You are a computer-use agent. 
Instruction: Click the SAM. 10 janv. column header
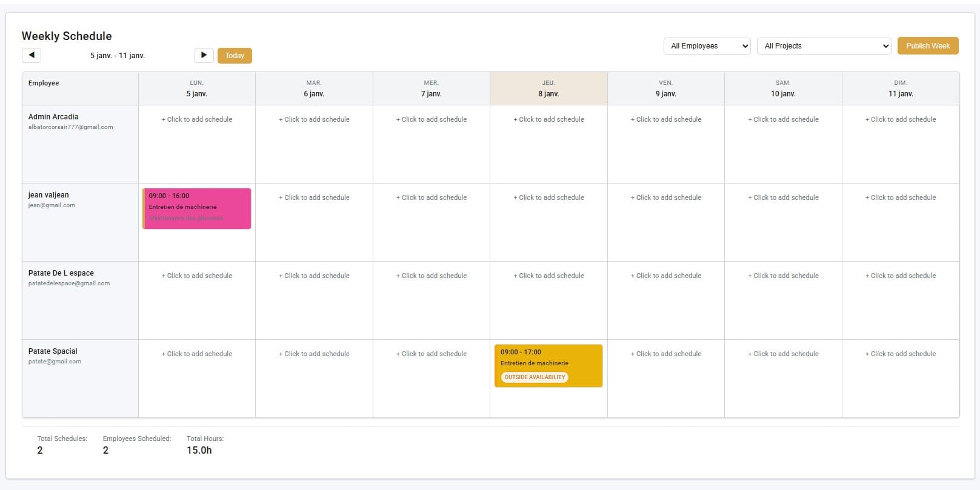[x=783, y=88]
